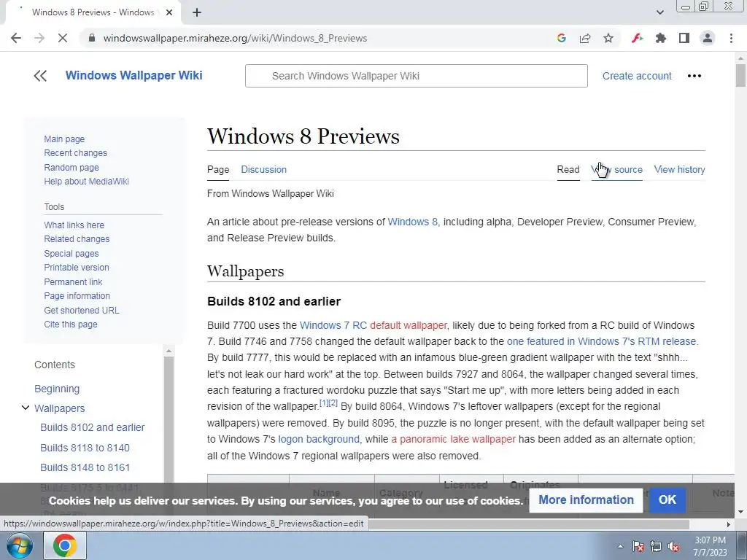The height and width of the screenshot is (560, 747).
Task: Open What links here tool
Action: (74, 225)
